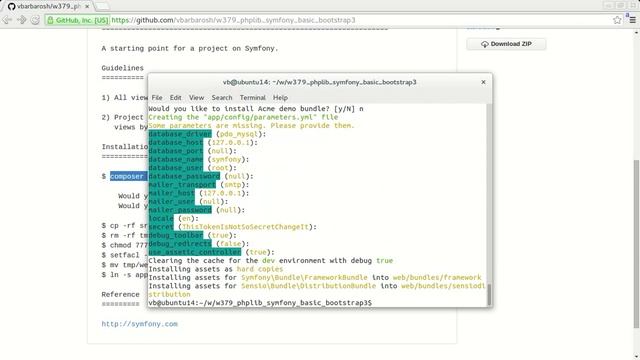640x360 pixels.
Task: Open Chrome hamburger menu
Action: coord(632,20)
